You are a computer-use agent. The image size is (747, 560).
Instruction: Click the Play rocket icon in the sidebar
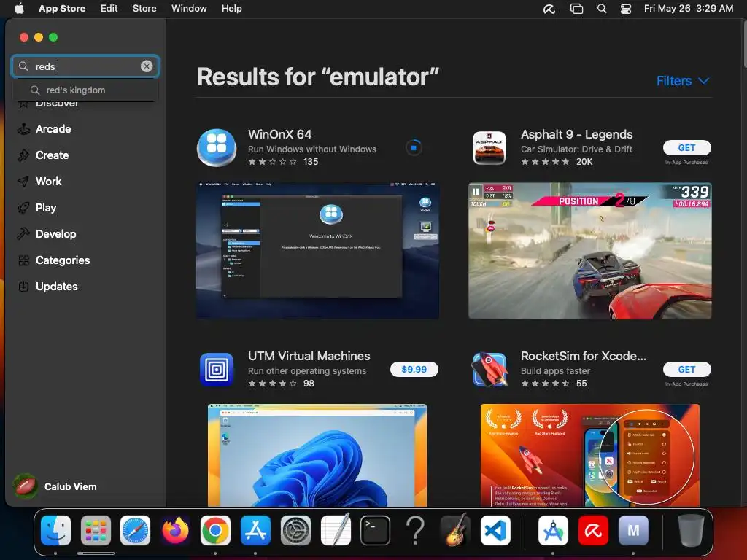click(23, 208)
